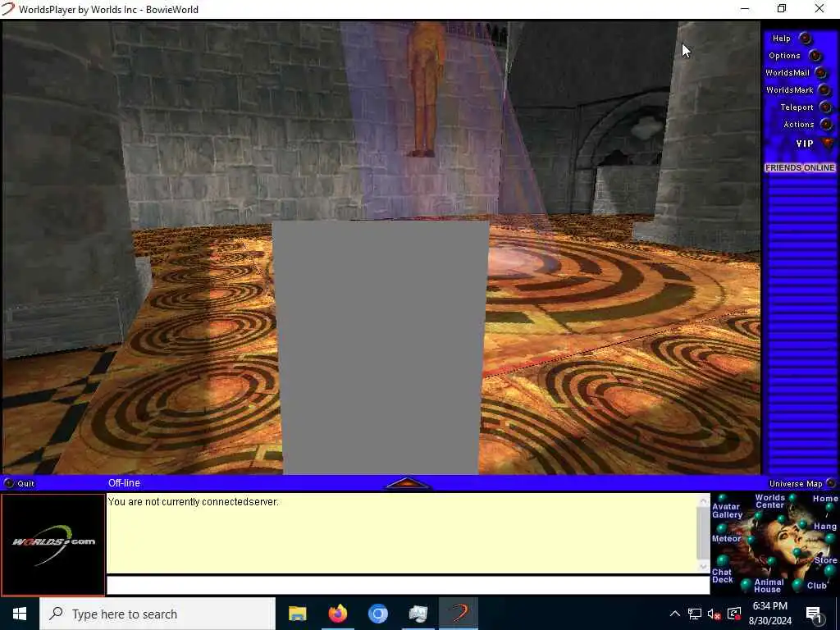Go to Club on the map
The height and width of the screenshot is (630, 840).
point(816,586)
